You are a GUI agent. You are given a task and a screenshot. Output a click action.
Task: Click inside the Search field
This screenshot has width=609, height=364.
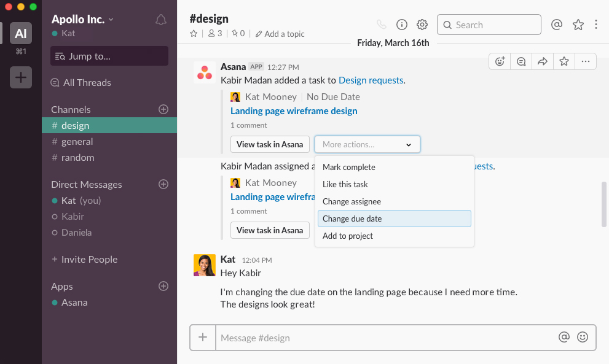[x=489, y=25]
